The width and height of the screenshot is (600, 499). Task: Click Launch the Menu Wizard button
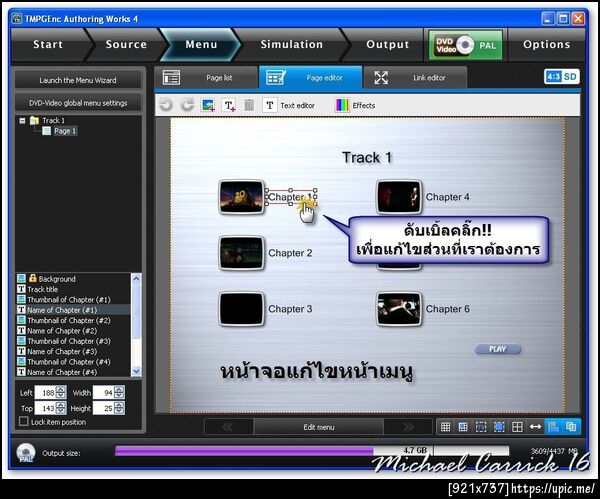coord(78,80)
